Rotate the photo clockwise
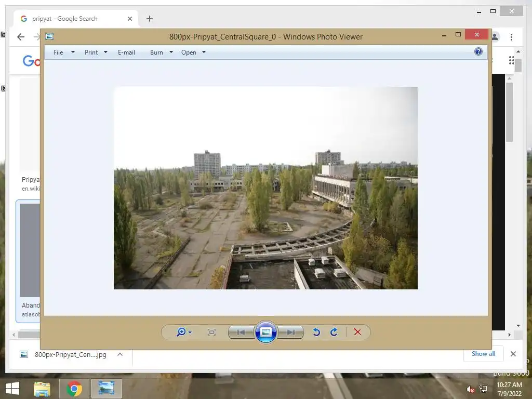This screenshot has width=532, height=399. point(334,332)
